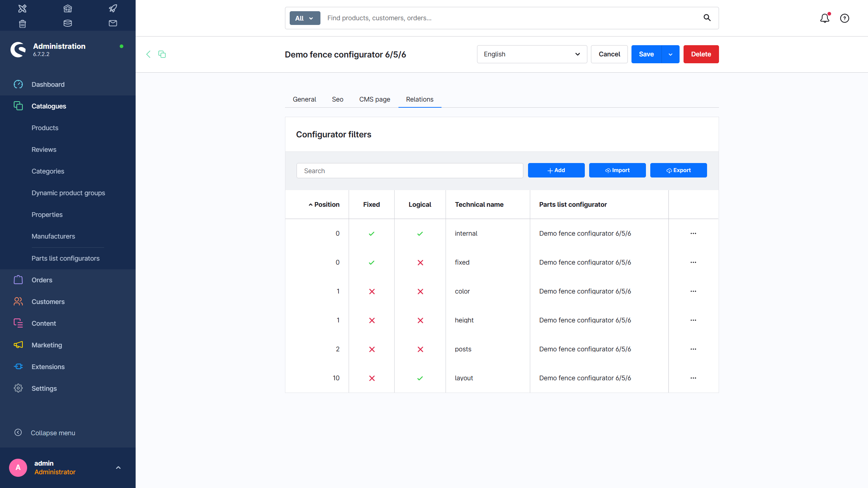Viewport: 868px width, 488px height.
Task: Open row actions for color filter
Action: 693,291
